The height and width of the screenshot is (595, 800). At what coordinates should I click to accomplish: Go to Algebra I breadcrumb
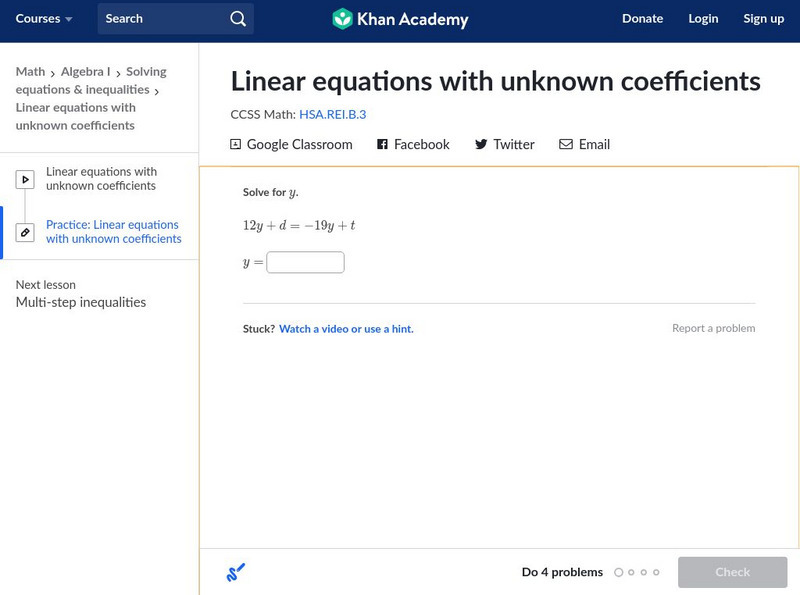[x=85, y=72]
